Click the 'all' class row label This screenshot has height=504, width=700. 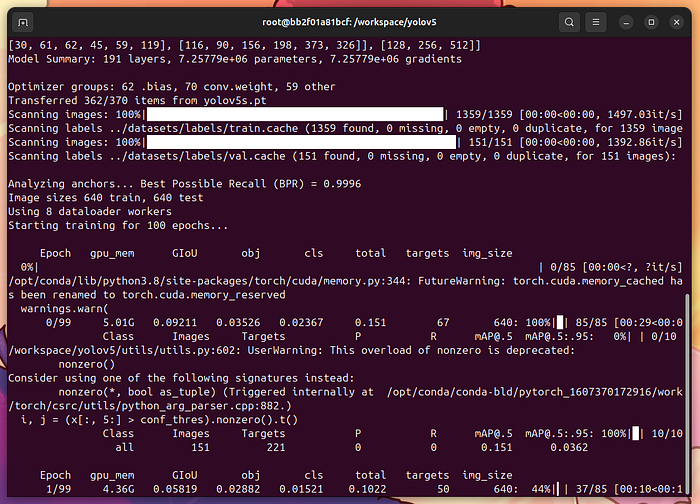pos(124,447)
